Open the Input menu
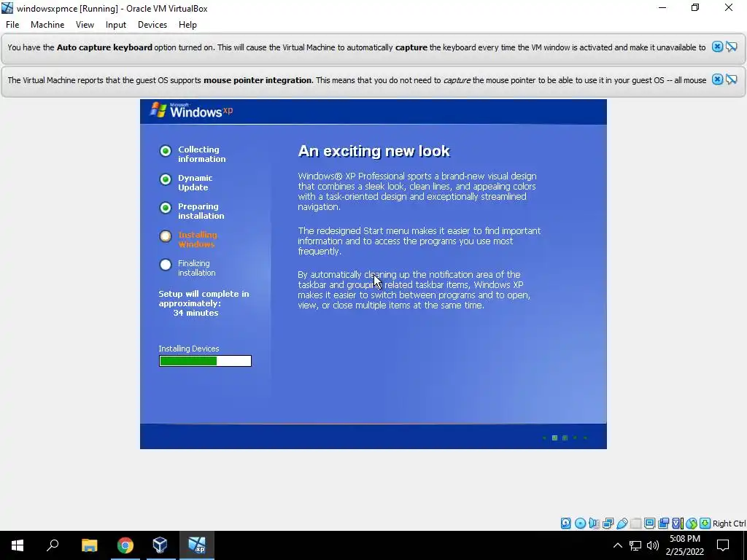Viewport: 747px width, 560px height. [116, 25]
